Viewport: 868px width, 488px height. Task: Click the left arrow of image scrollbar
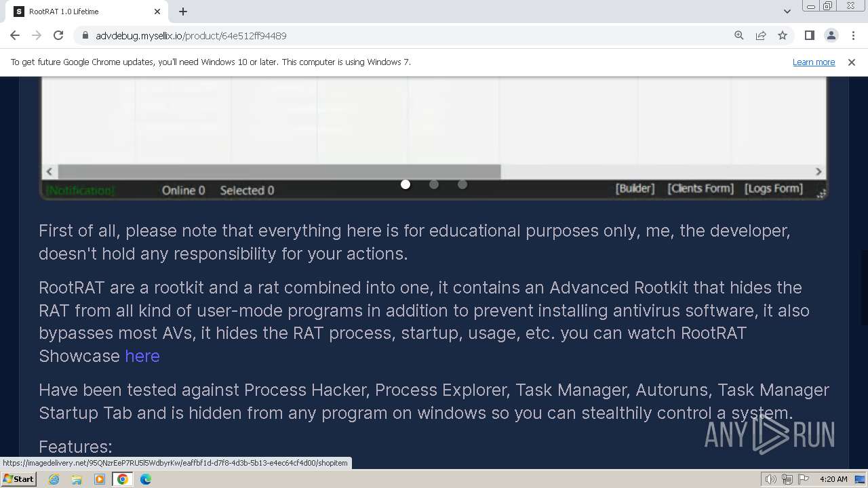point(49,171)
